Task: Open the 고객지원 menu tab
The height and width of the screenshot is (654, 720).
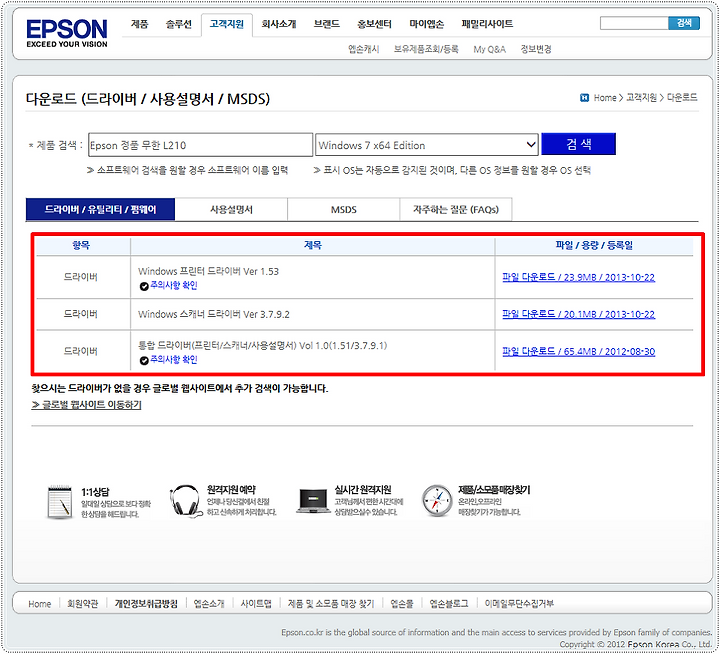Action: [x=227, y=24]
